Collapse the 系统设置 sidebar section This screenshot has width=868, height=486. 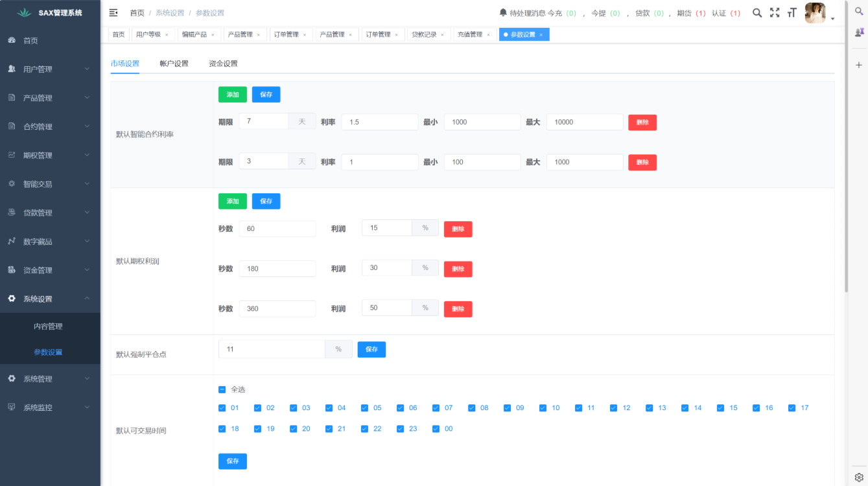[x=50, y=299]
